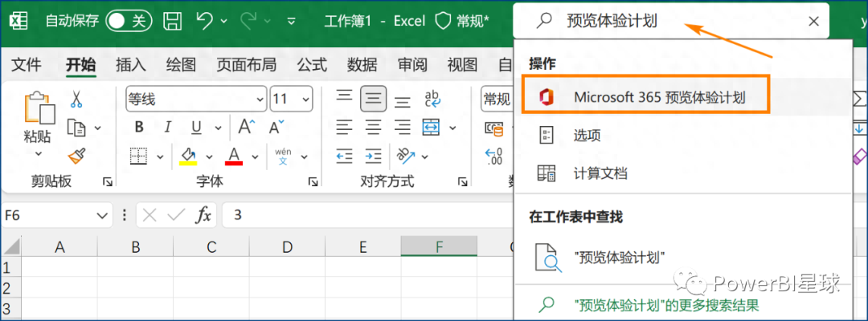
Task: Toggle Underline formatting
Action: 196,128
